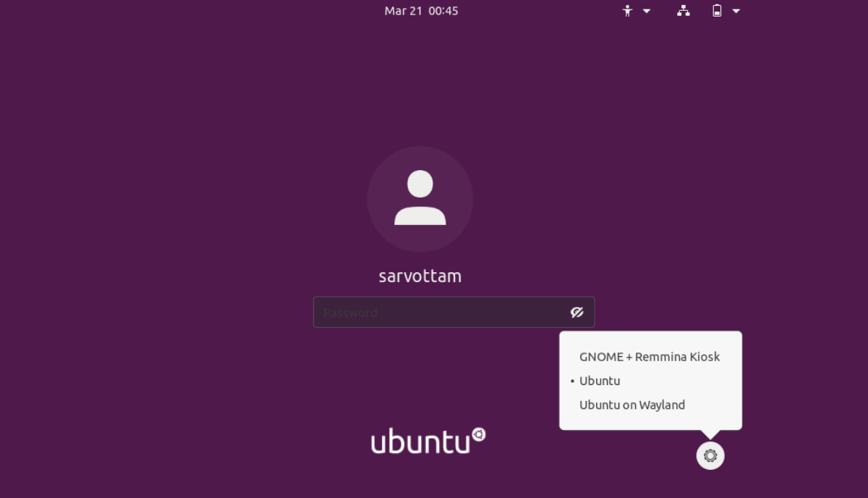Click the battery status icon
This screenshot has height=498, width=868.
[x=717, y=11]
